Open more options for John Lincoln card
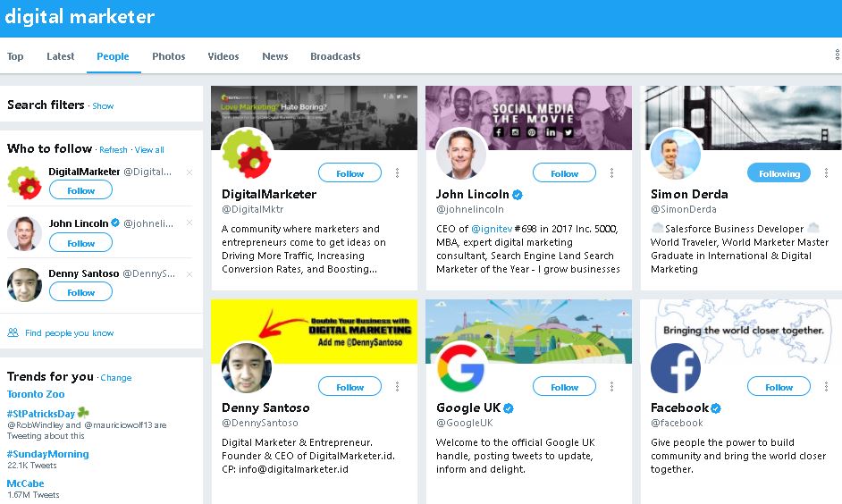 pyautogui.click(x=611, y=172)
